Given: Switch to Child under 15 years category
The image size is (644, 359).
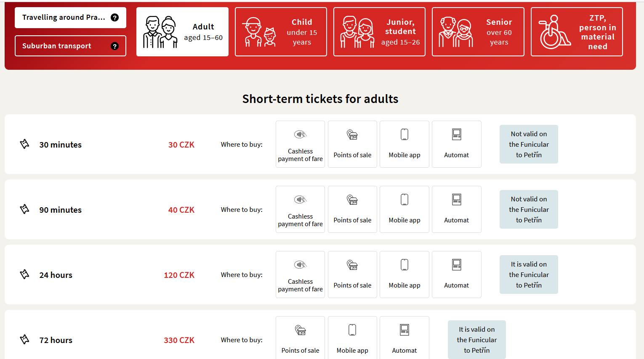Looking at the screenshot, I should [x=281, y=32].
